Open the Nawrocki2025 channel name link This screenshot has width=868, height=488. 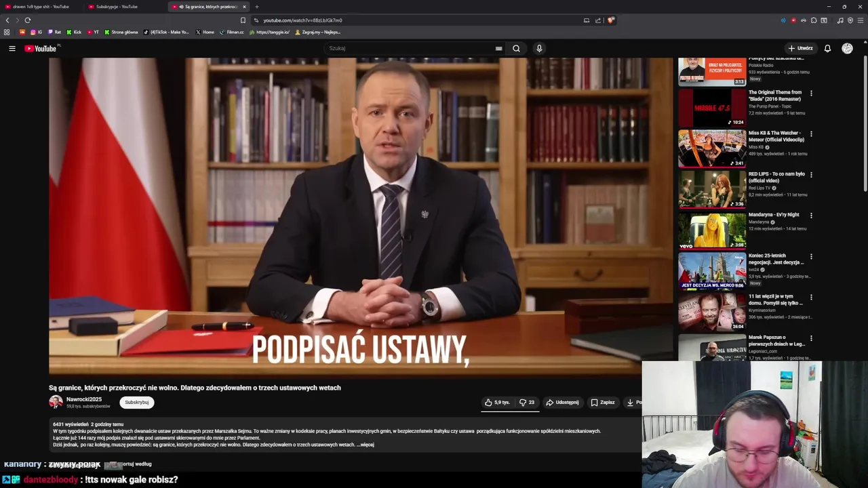[84, 399]
